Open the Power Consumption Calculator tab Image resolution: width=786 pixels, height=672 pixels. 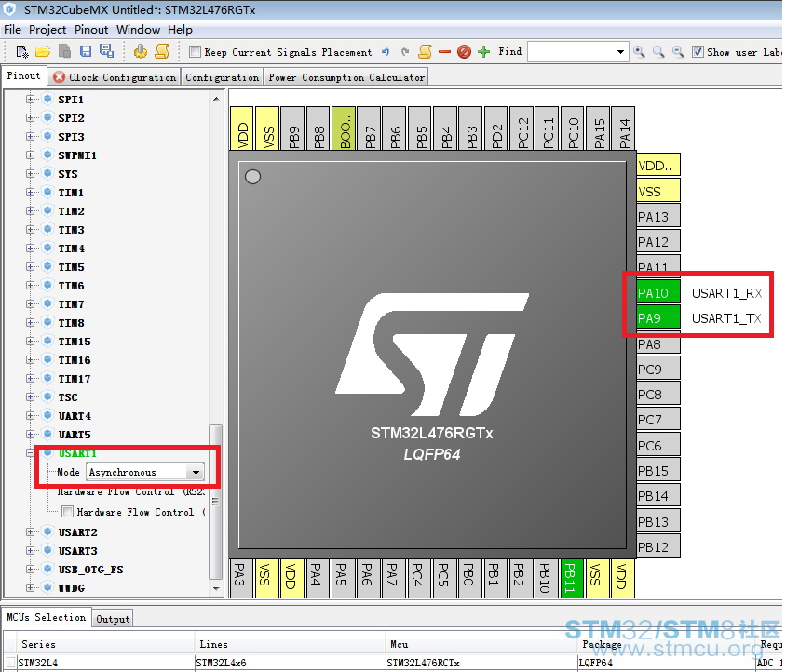346,77
